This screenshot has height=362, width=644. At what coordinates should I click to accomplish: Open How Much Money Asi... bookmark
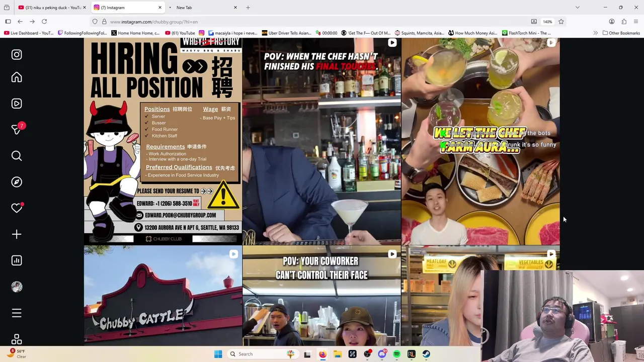point(472,33)
